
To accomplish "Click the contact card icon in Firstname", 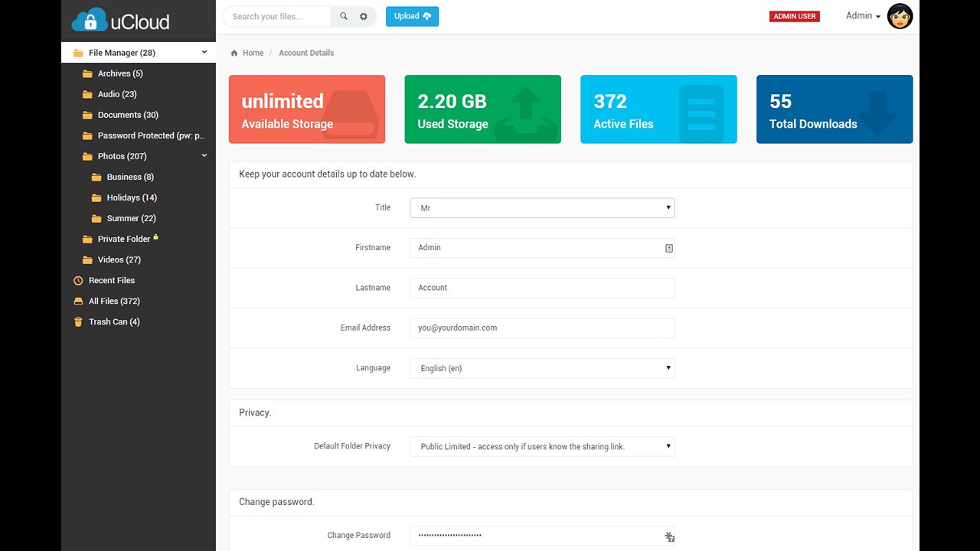I will (x=668, y=249).
